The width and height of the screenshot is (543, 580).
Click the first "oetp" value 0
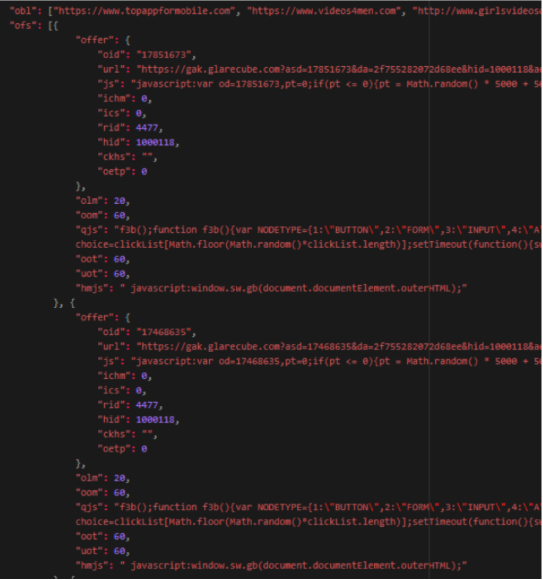click(144, 172)
